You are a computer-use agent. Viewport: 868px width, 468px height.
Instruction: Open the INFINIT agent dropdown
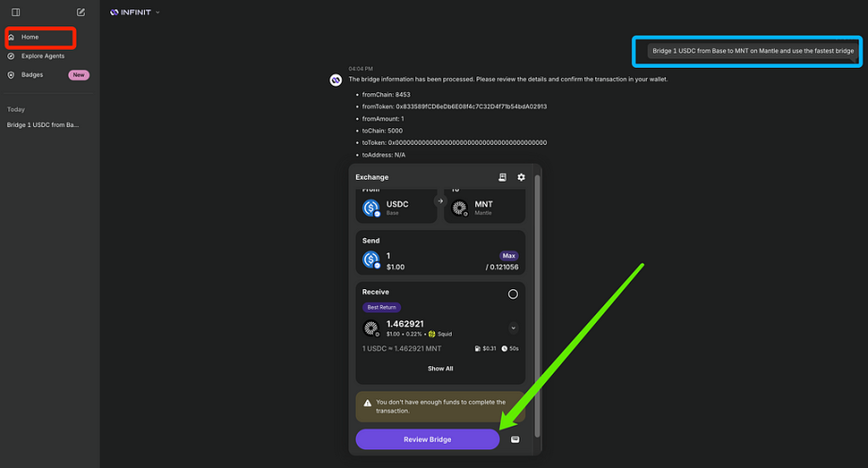[x=135, y=12]
